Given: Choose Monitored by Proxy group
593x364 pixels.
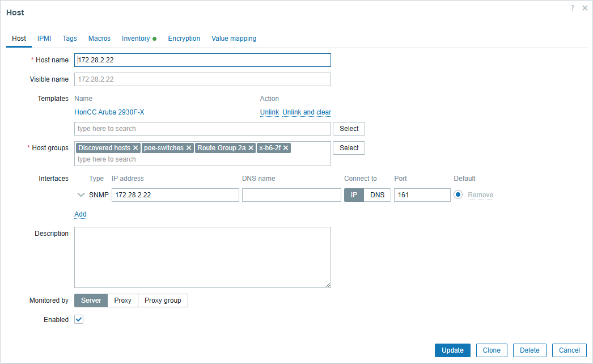Looking at the screenshot, I should point(163,300).
